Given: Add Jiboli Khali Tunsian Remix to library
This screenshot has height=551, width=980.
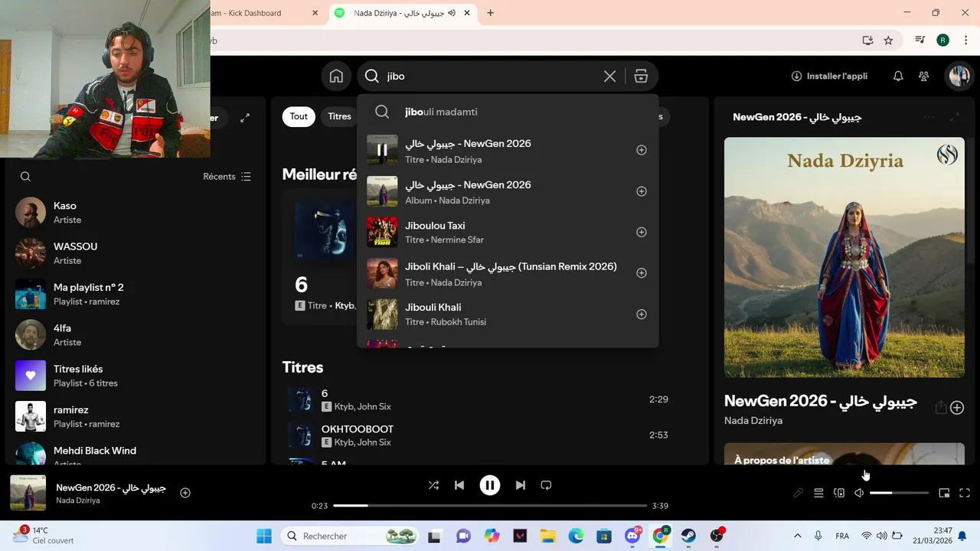Looking at the screenshot, I should coord(642,273).
